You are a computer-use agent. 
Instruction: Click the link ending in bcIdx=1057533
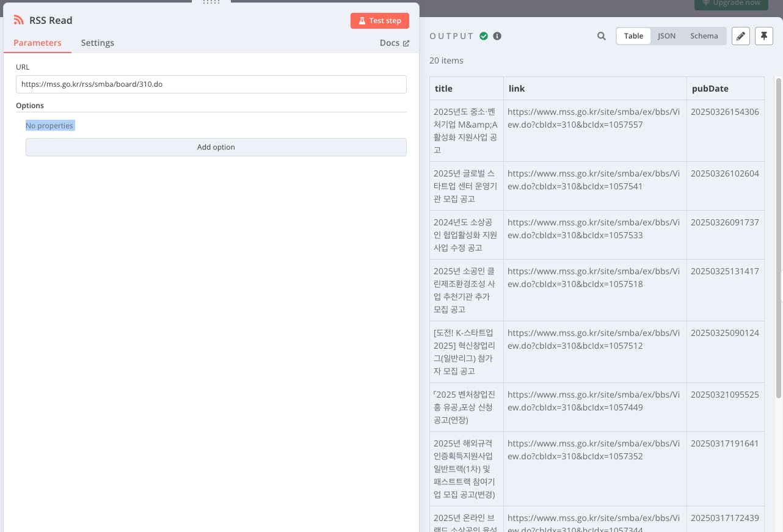click(x=593, y=229)
